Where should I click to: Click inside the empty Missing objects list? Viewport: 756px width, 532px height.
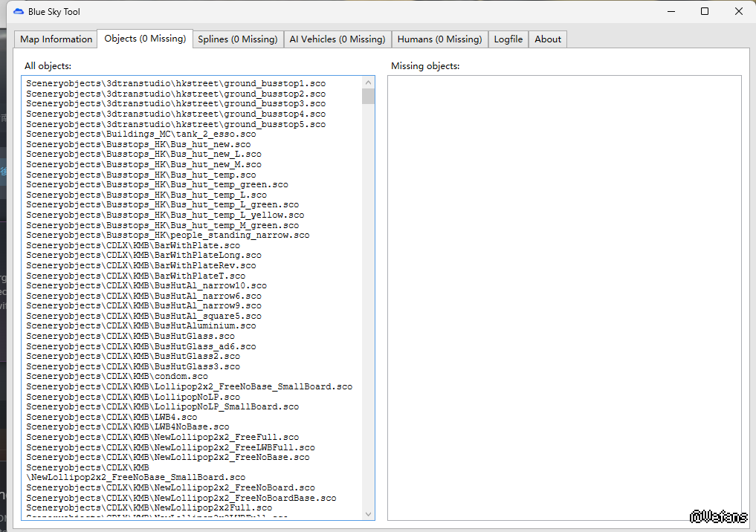(x=563, y=297)
